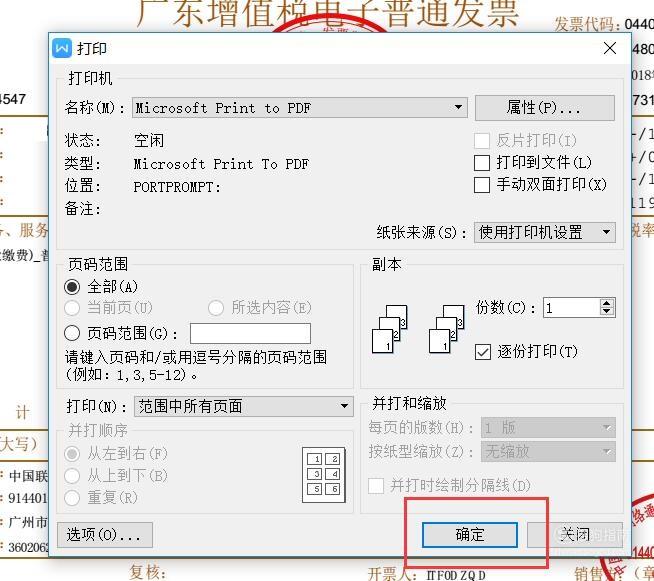Image resolution: width=654 pixels, height=581 pixels.
Task: Select repeat (重复R) order radio
Action: [x=72, y=498]
